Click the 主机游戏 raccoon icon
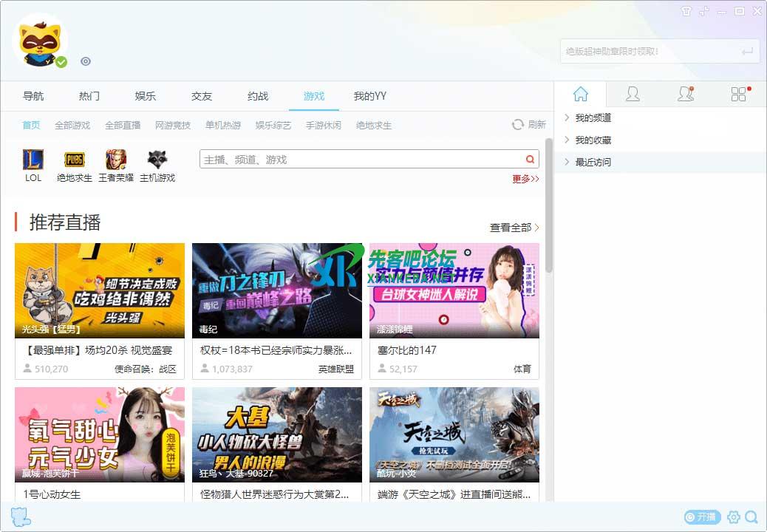767x532 pixels. [157, 160]
